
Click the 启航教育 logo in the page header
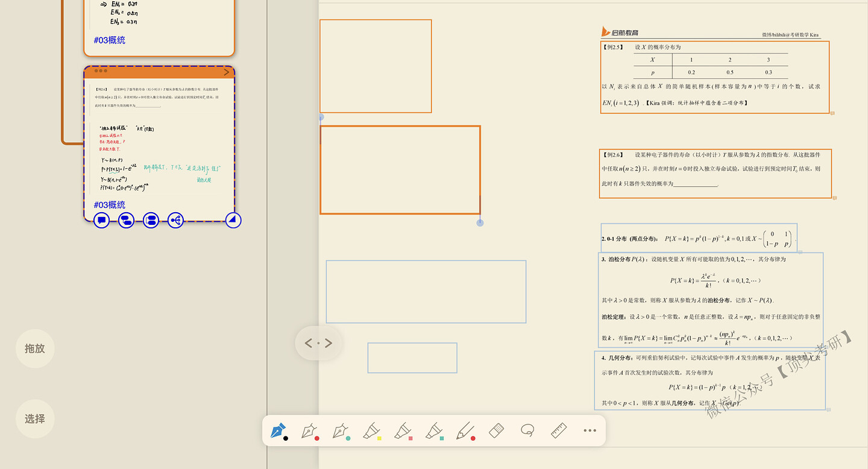pos(620,32)
